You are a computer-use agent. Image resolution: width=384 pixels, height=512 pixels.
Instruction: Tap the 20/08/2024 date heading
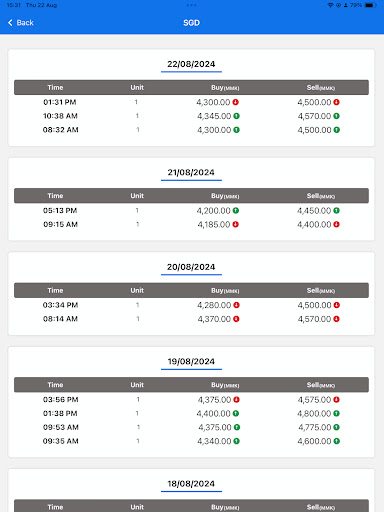191,267
